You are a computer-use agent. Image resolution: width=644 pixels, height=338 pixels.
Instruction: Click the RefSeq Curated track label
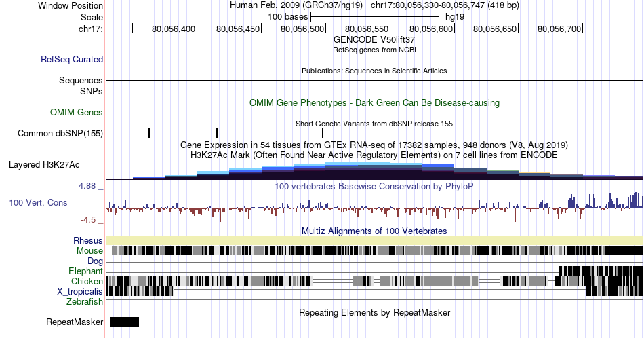(x=71, y=59)
